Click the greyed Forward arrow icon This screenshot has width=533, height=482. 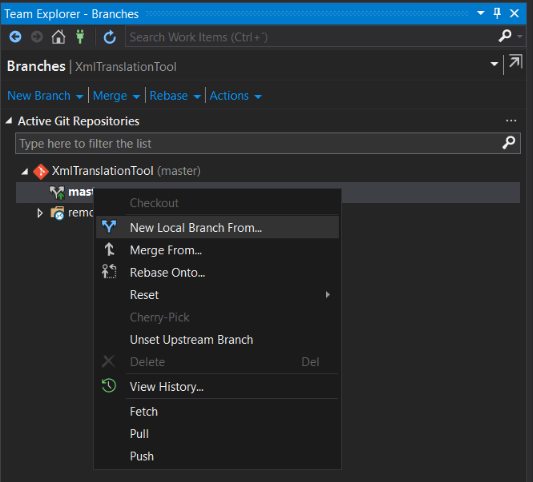(x=37, y=36)
